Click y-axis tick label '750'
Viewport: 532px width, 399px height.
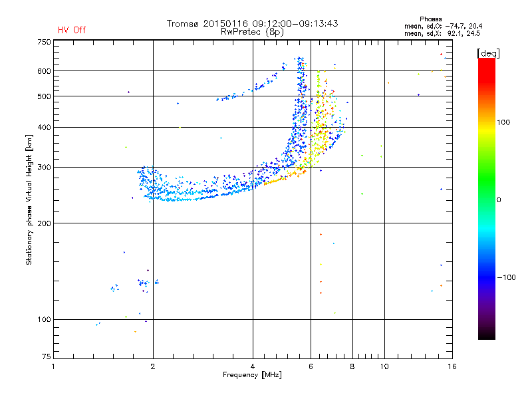[44, 42]
